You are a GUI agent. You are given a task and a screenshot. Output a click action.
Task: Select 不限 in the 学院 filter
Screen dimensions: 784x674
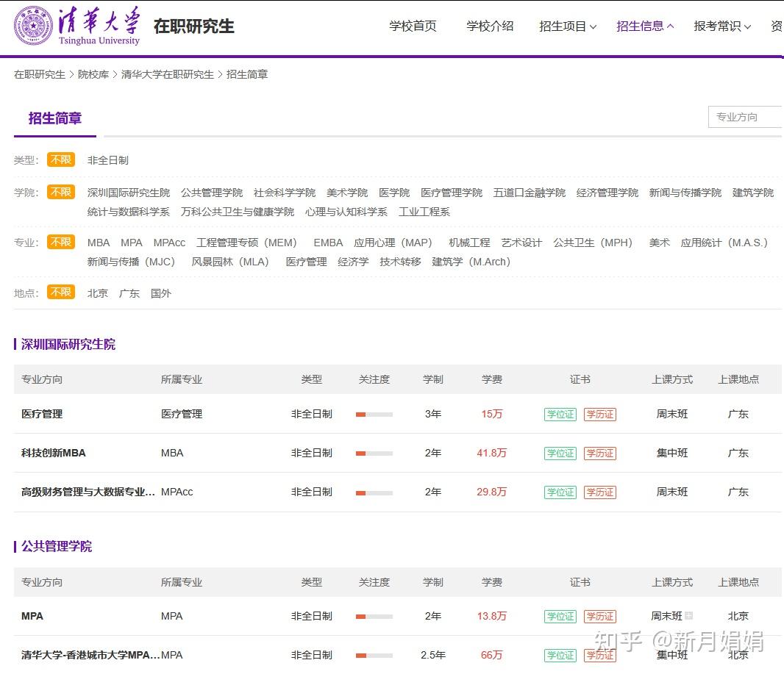(x=61, y=193)
